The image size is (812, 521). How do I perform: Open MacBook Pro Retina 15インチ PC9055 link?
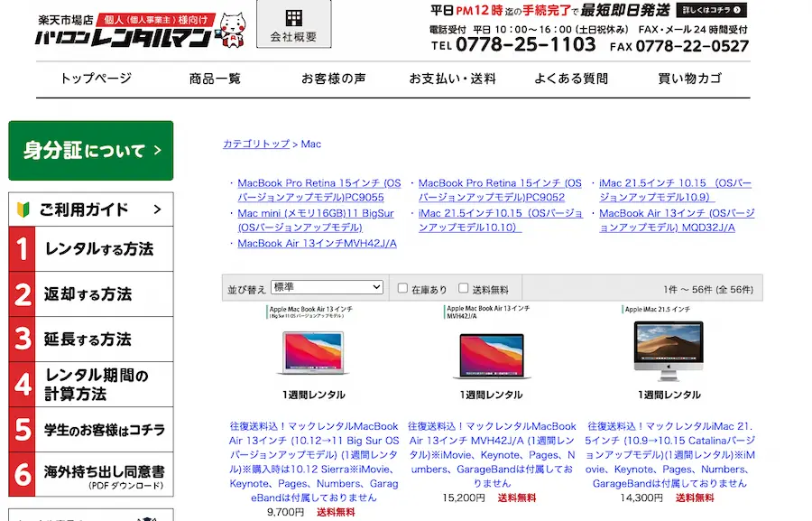coord(319,191)
